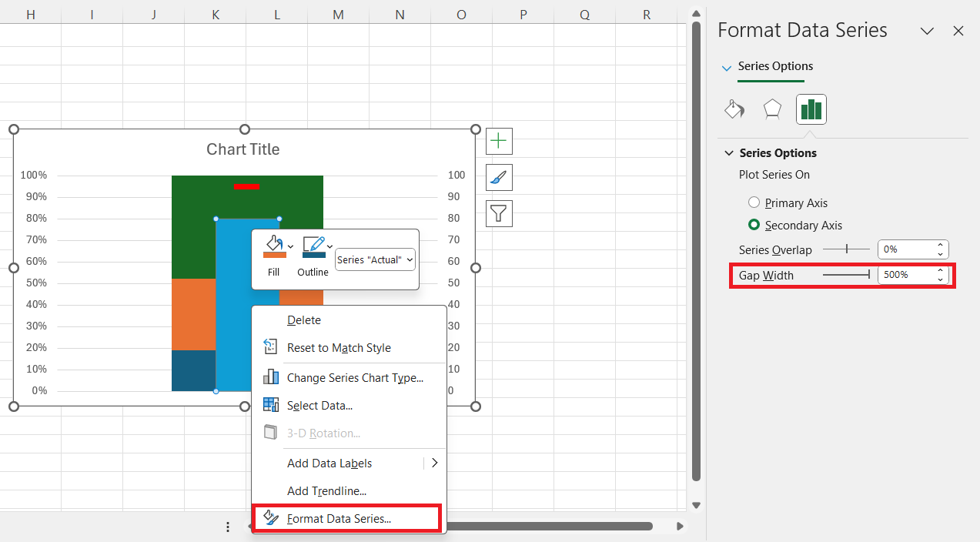Image resolution: width=980 pixels, height=542 pixels.
Task: Click the sheet tab split handle dots
Action: click(x=228, y=527)
